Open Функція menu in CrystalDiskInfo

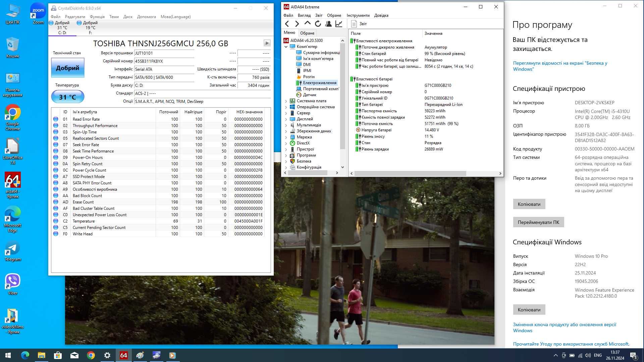click(x=97, y=16)
